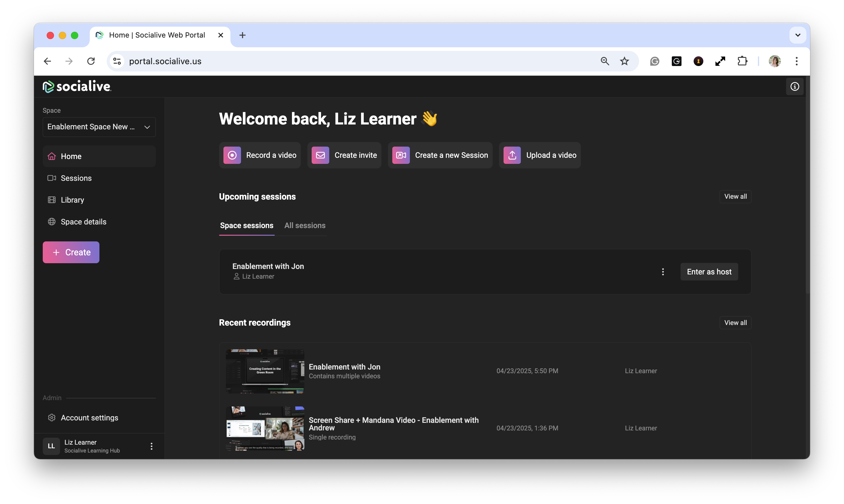Open Enablement with Jon recording thumbnail
Screen dimensions: 844x504
click(x=265, y=371)
